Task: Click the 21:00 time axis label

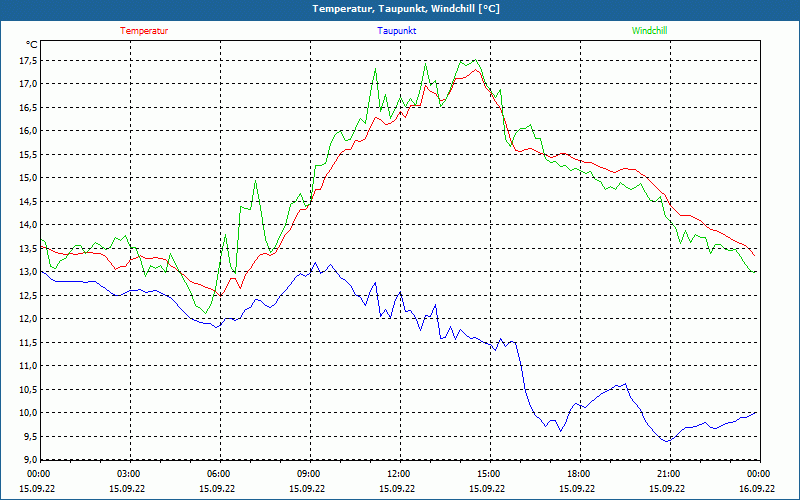Action: (668, 474)
